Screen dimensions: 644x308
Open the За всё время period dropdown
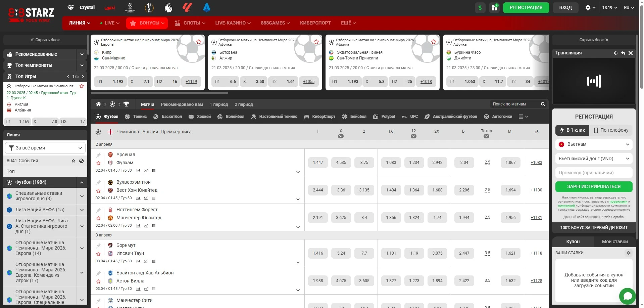(x=45, y=148)
